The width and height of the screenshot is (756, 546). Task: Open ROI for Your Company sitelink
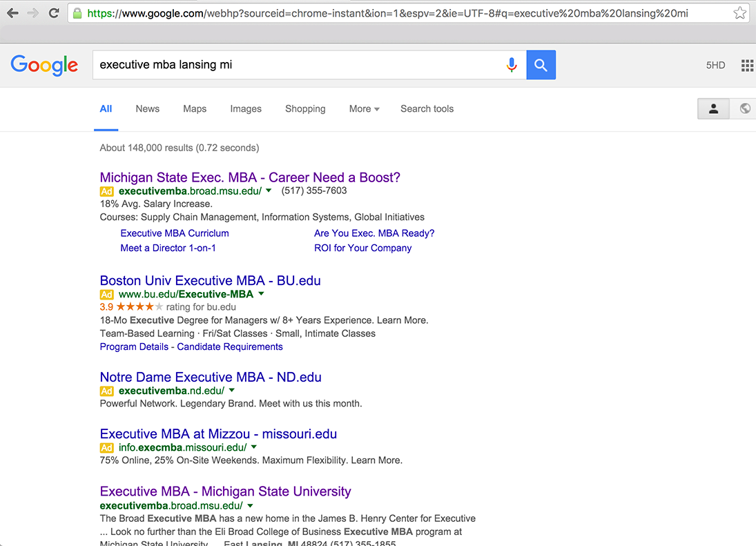(x=363, y=248)
